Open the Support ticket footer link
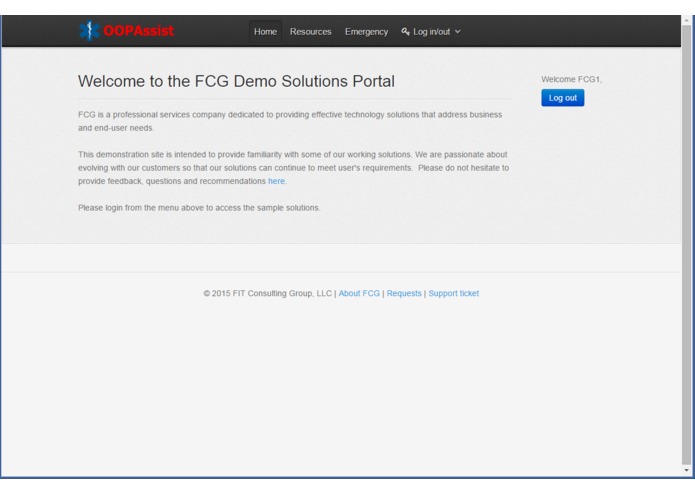This screenshot has width=695, height=494. pyautogui.click(x=453, y=293)
